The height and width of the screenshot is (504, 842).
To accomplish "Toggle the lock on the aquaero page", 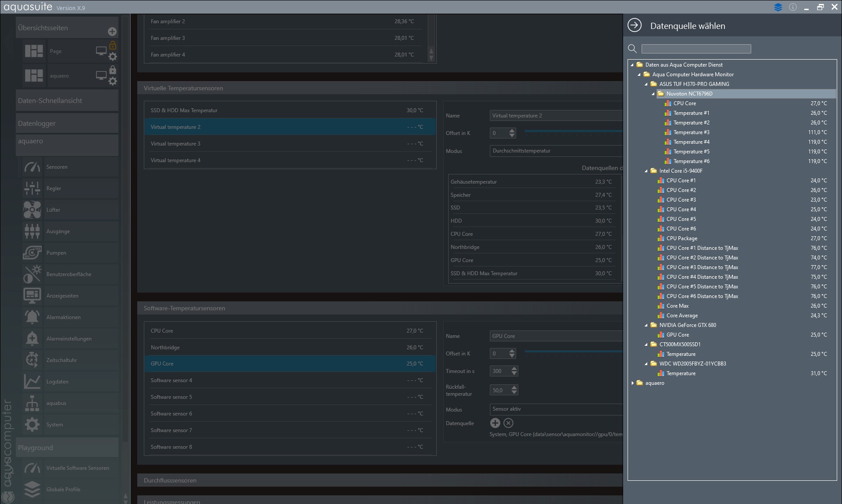I will [x=113, y=70].
